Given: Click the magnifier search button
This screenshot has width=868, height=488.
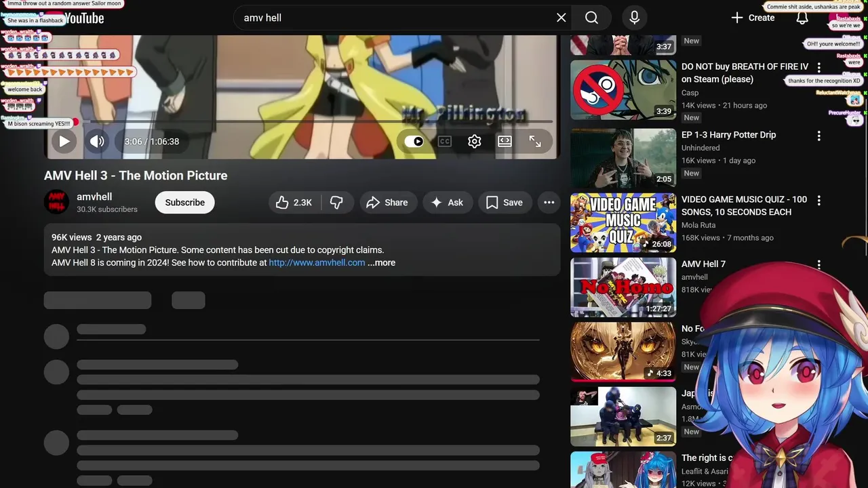Looking at the screenshot, I should [x=591, y=18].
